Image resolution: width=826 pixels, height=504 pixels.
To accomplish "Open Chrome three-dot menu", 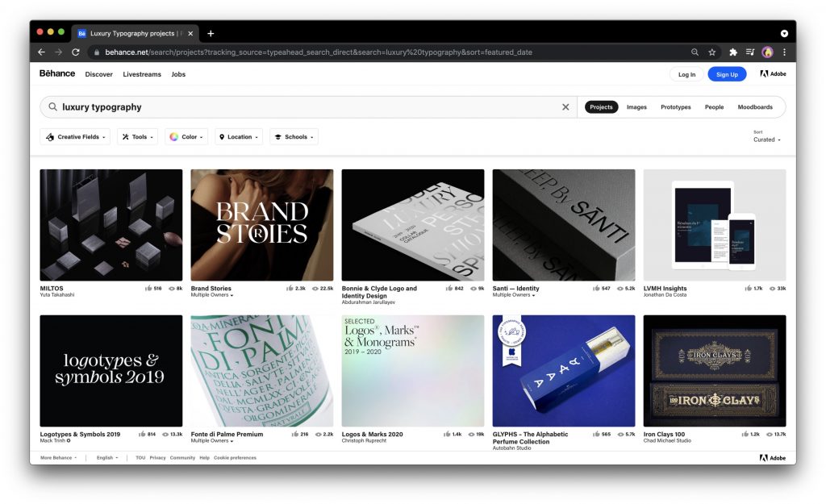I will click(784, 52).
